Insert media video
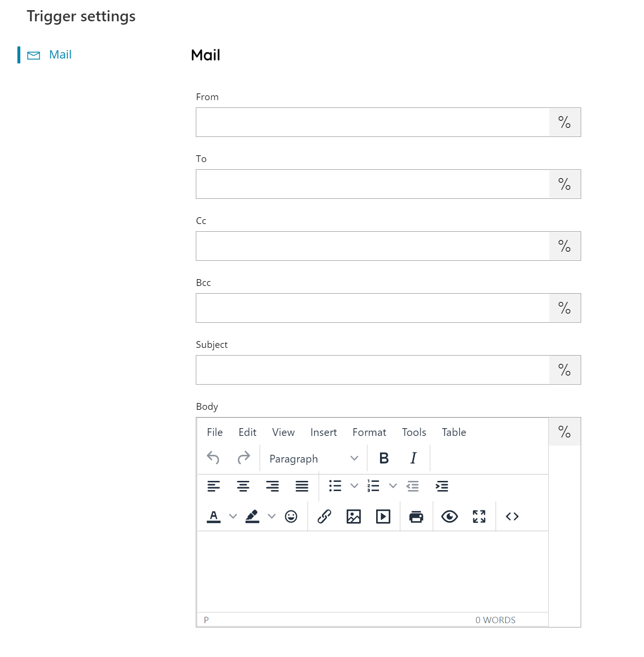 [x=383, y=516]
